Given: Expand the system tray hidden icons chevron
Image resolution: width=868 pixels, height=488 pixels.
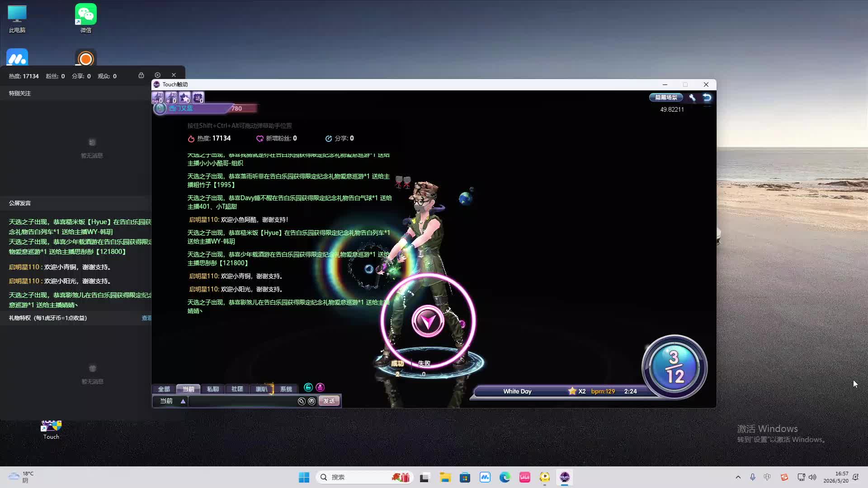Looking at the screenshot, I should pyautogui.click(x=738, y=477).
